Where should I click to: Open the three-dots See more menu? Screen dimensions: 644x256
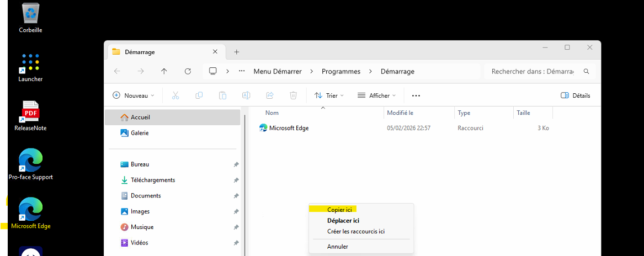point(416,96)
